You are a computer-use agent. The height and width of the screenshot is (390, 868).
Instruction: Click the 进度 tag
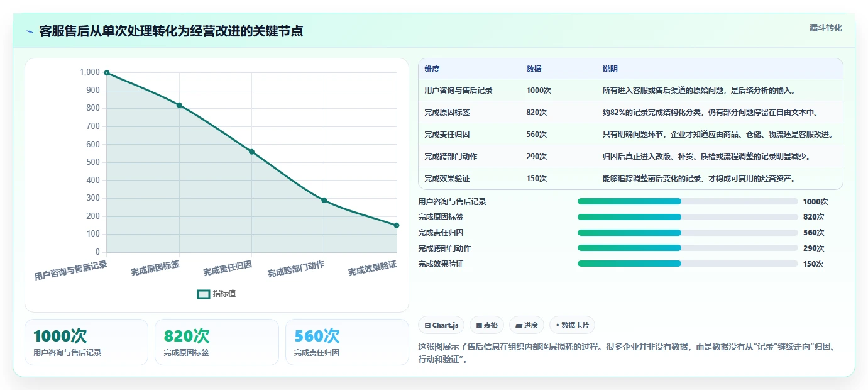pyautogui.click(x=527, y=325)
